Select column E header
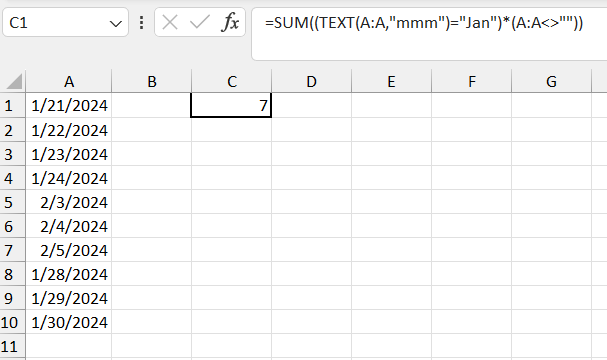The width and height of the screenshot is (607, 360). click(x=391, y=81)
